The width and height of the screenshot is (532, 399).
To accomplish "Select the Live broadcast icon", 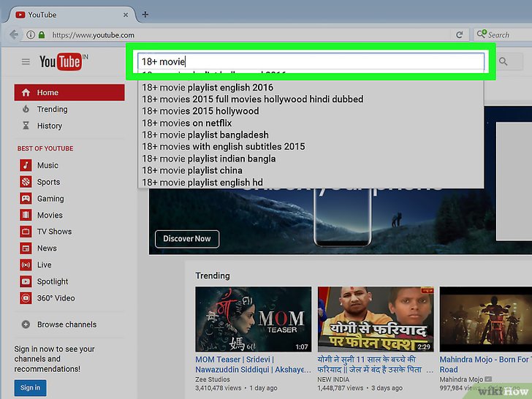I will click(26, 265).
